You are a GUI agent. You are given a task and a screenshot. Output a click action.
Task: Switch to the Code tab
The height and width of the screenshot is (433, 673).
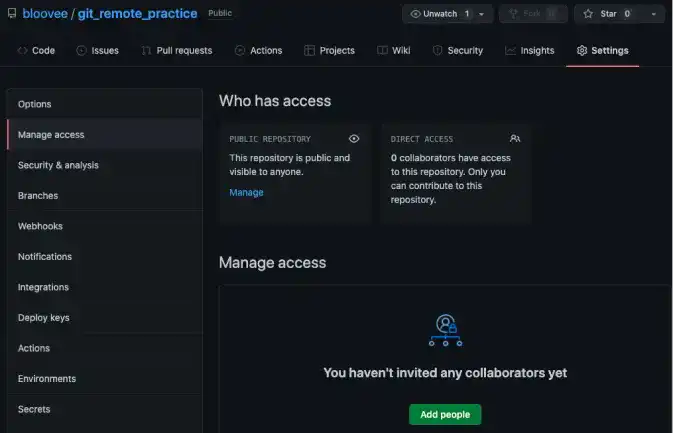coord(36,51)
